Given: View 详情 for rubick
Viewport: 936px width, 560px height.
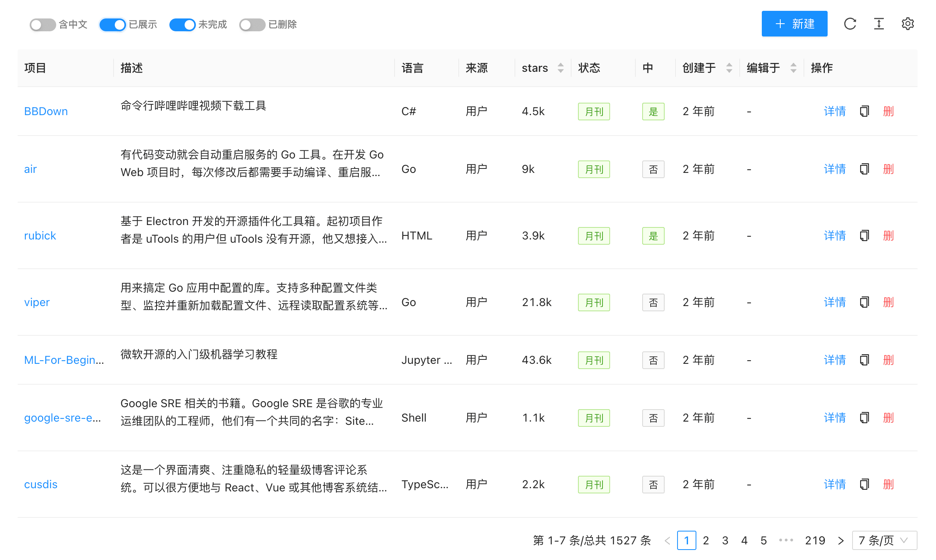Looking at the screenshot, I should [835, 235].
